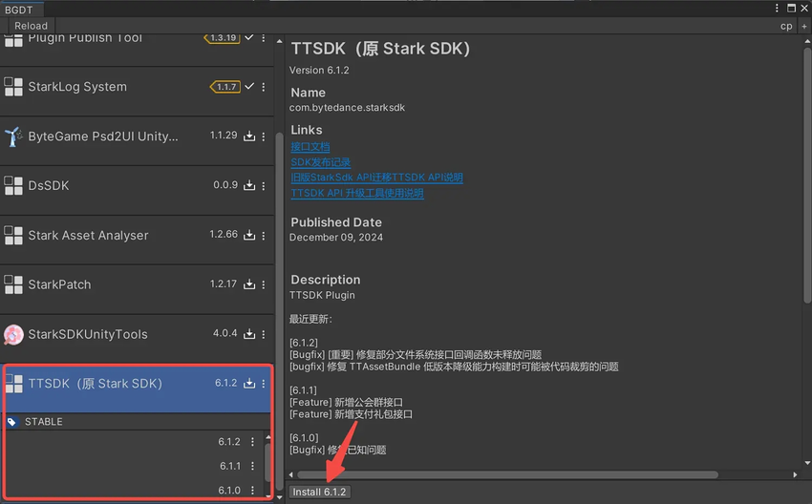Open the three-dot menu for StarkLog System
Viewport: 812px width, 504px height.
point(264,87)
